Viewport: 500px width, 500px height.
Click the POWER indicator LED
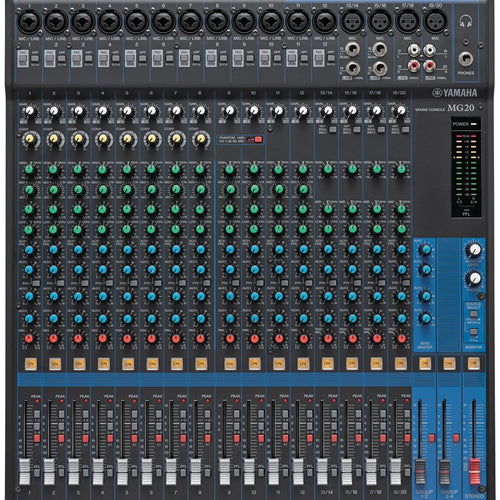click(474, 124)
